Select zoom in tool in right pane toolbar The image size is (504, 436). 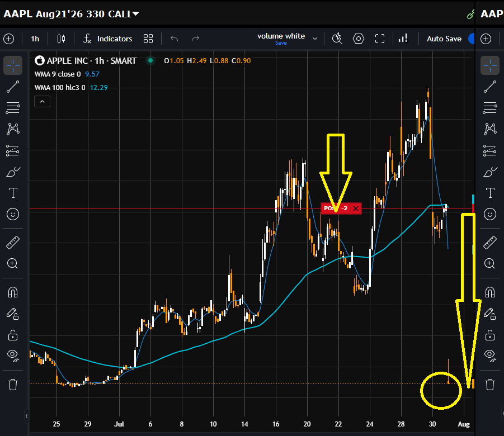click(489, 264)
